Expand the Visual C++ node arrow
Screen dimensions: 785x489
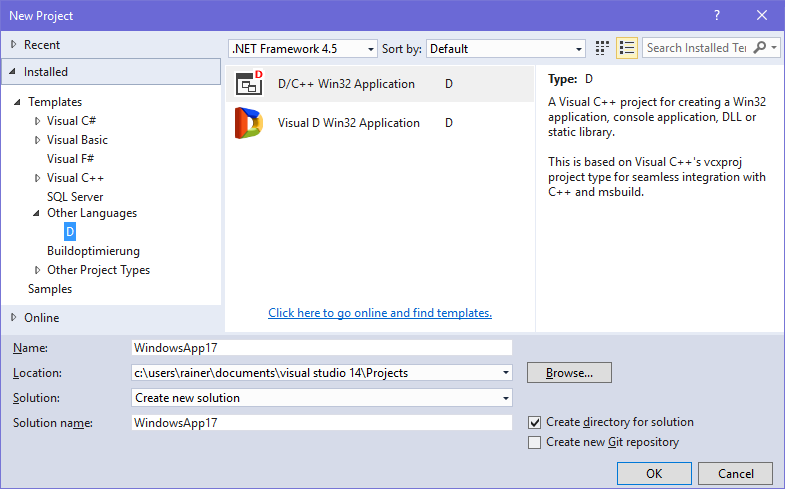pyautogui.click(x=37, y=178)
